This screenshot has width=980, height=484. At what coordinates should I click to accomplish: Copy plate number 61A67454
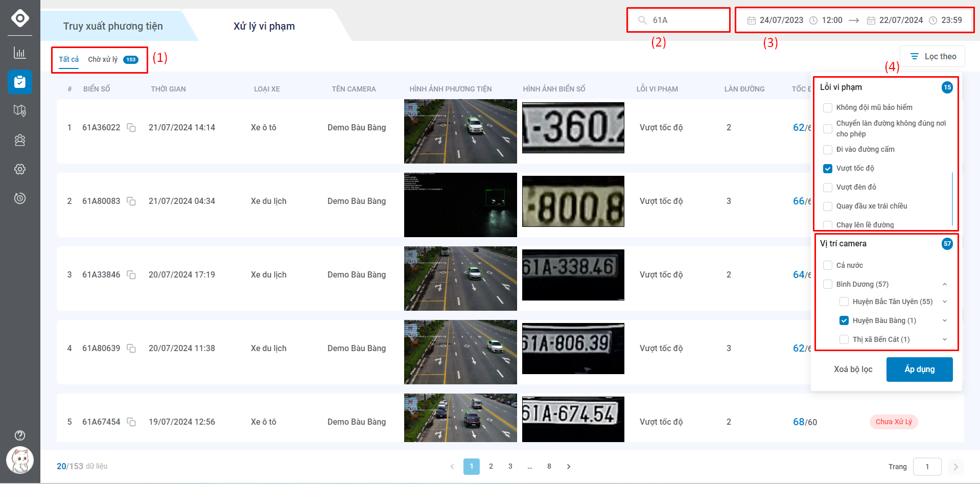coord(131,422)
